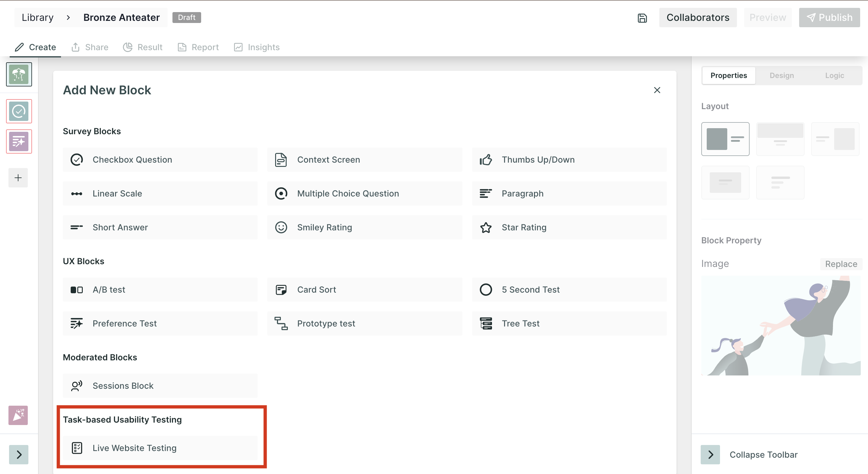Open the Report tab
Viewport: 868px width, 474px height.
pyautogui.click(x=198, y=47)
